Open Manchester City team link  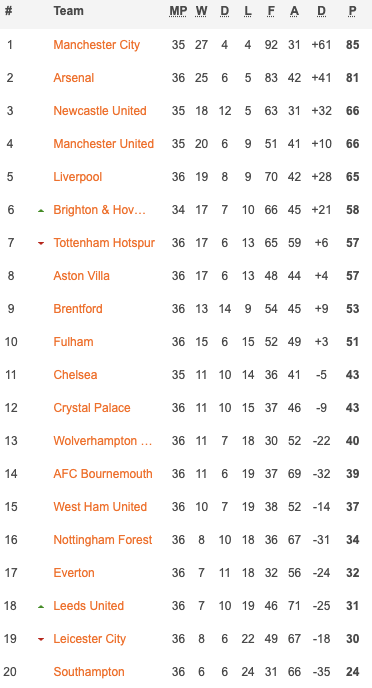tap(97, 45)
